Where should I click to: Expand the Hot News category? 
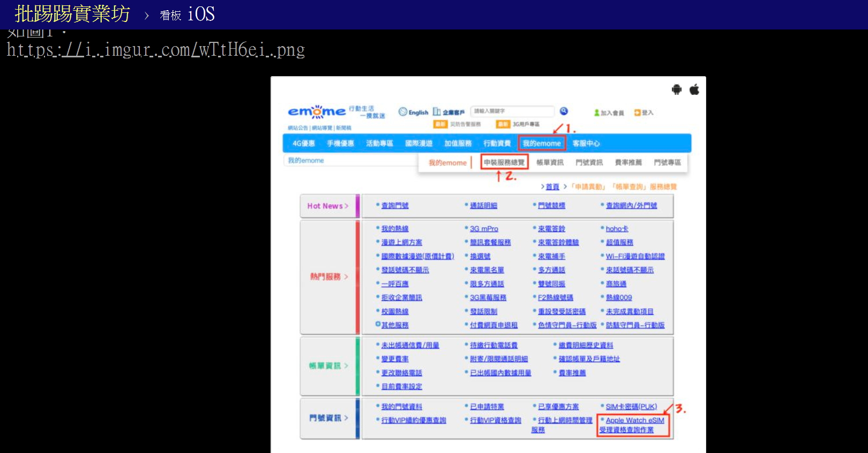click(x=328, y=206)
